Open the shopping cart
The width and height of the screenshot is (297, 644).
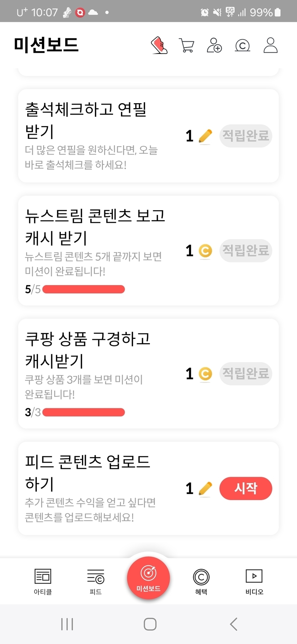[x=186, y=45]
